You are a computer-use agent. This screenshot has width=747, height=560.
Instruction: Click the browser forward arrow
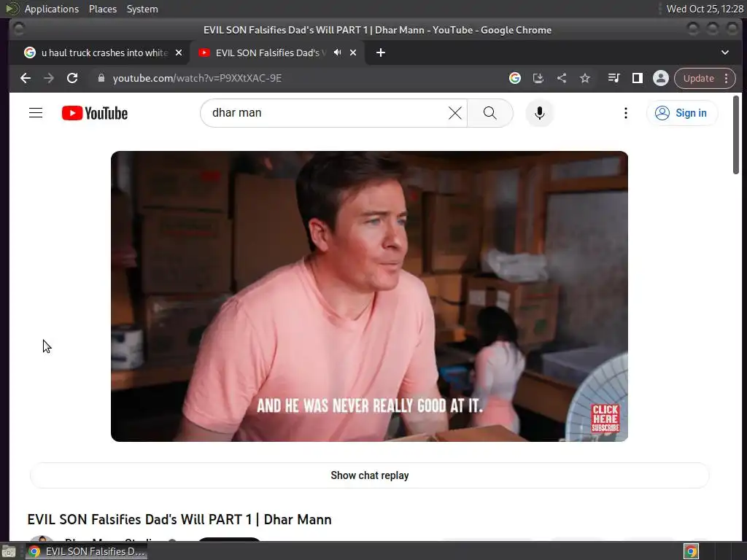(x=49, y=78)
